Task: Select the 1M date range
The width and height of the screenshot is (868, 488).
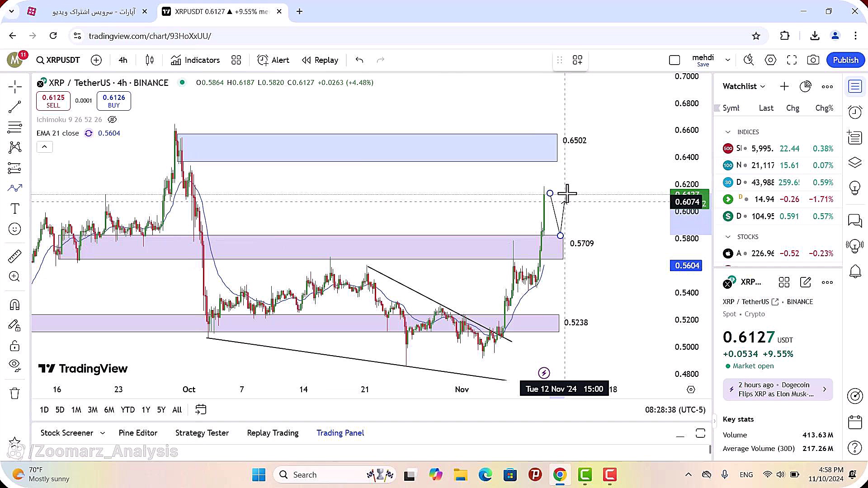Action: (76, 410)
